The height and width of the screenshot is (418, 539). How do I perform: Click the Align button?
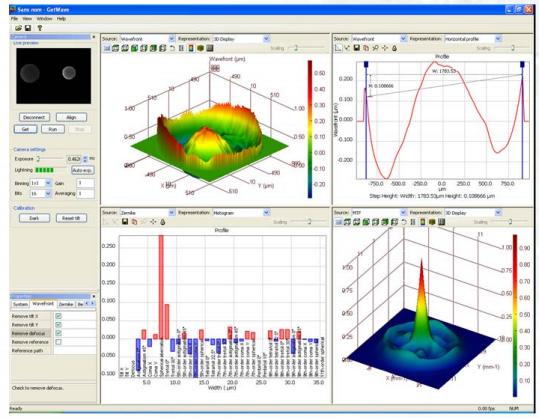(x=71, y=117)
